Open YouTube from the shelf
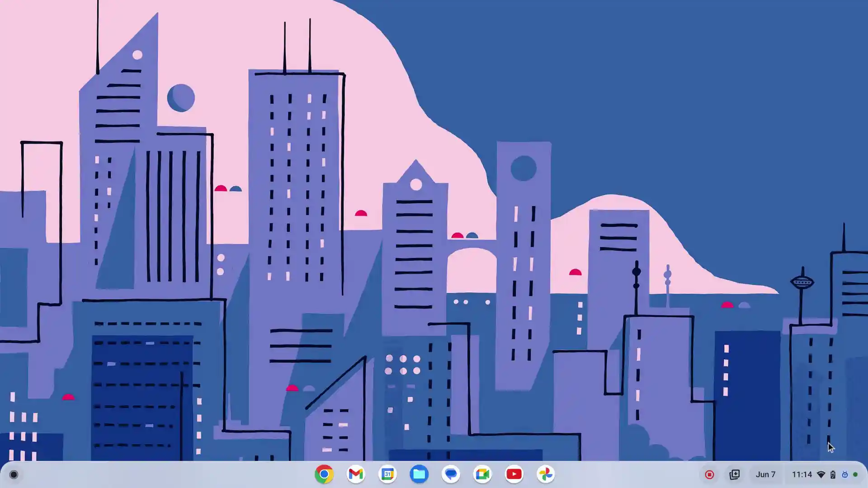 [514, 474]
